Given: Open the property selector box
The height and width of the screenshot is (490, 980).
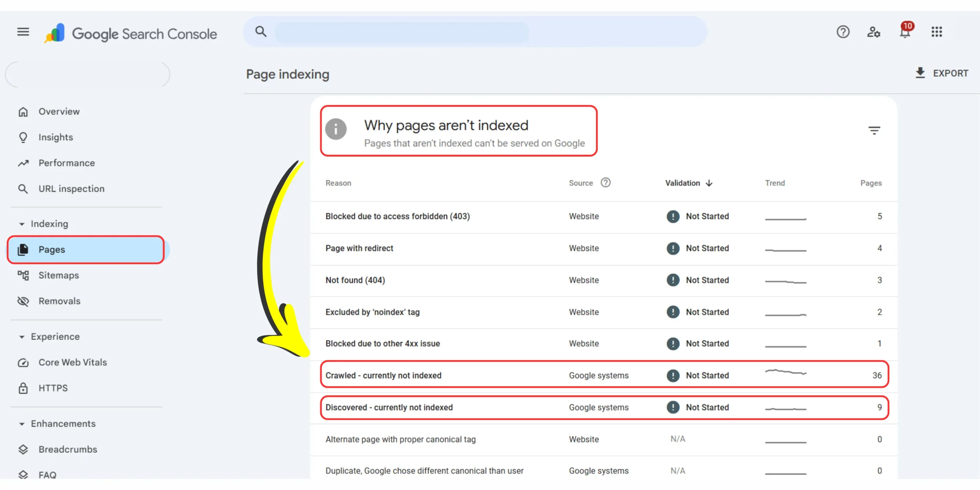Looking at the screenshot, I should [88, 74].
